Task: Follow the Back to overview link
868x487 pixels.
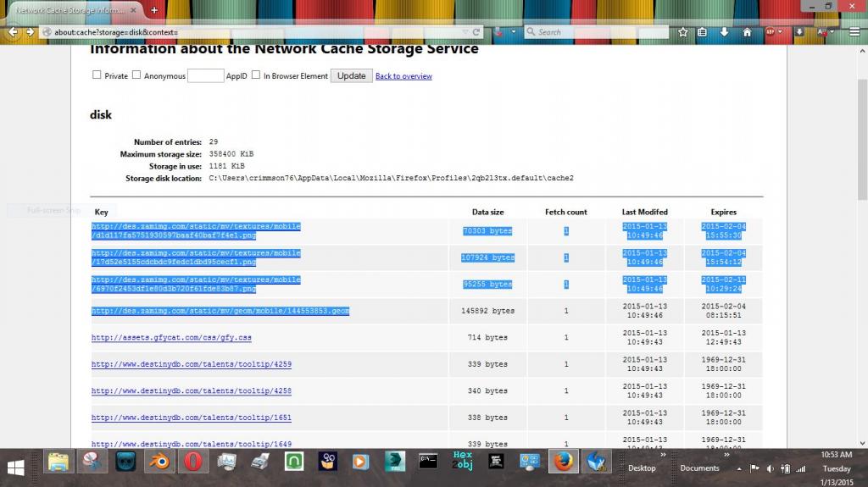Action: 403,76
